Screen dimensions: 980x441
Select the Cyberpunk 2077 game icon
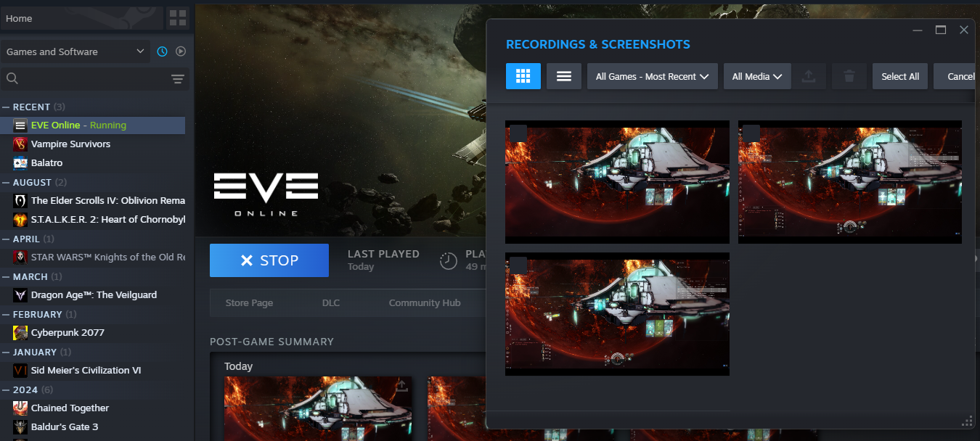(20, 333)
